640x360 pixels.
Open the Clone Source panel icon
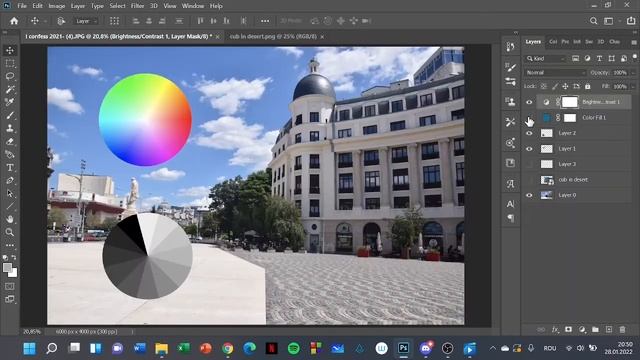coord(511,101)
